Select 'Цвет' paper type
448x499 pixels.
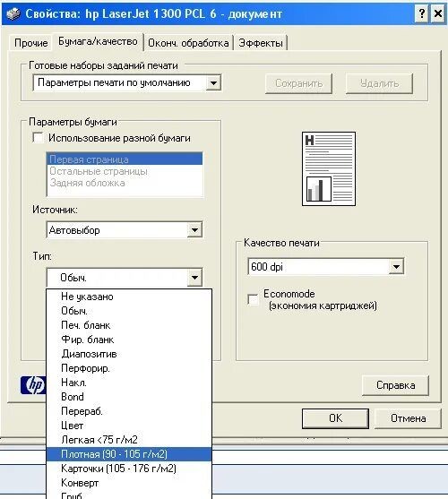point(129,426)
